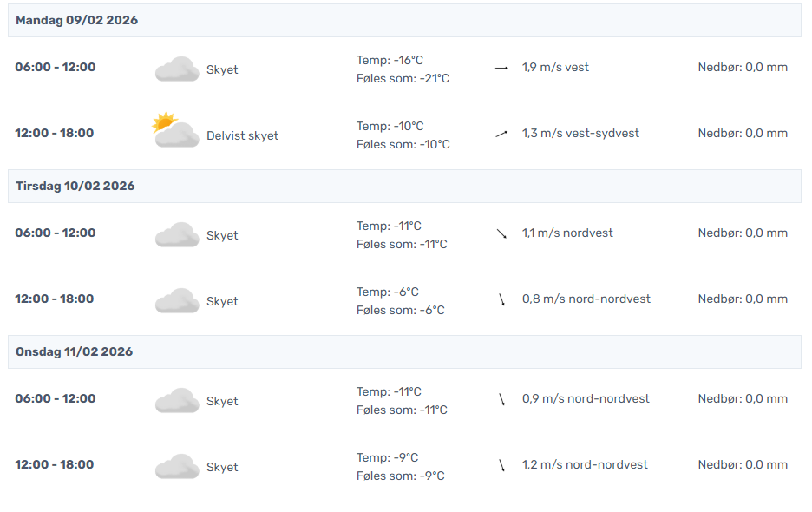Image resolution: width=812 pixels, height=512 pixels.
Task: Select the cloud icon for Onsdag 06:00 - 12:00
Action: coord(177,401)
